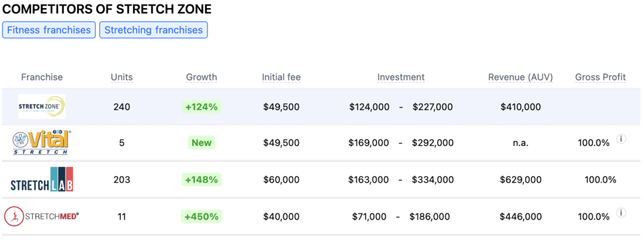Open the Stretching franchises tag
The height and width of the screenshot is (250, 644).
(x=153, y=30)
